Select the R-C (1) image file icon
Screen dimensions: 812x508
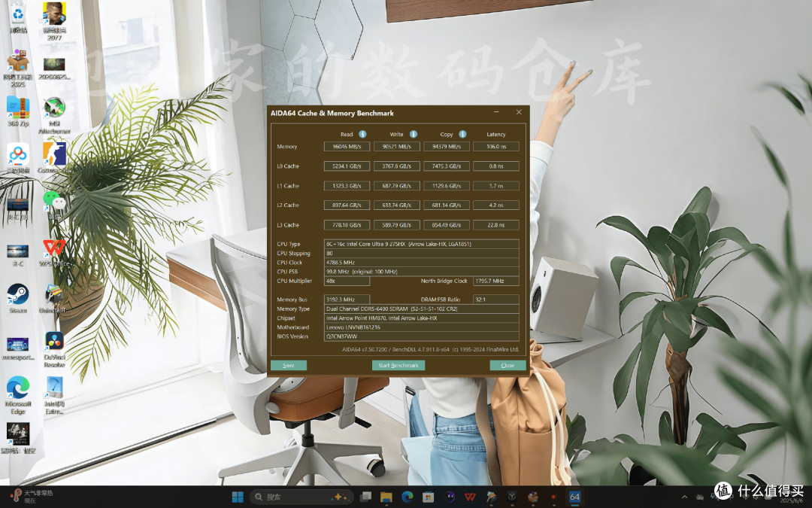[x=18, y=208]
